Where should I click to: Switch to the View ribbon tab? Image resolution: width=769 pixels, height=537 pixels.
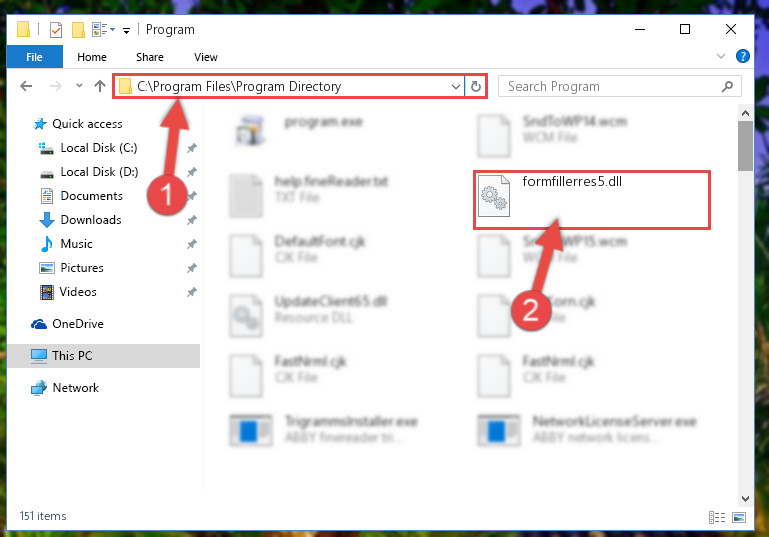tap(205, 57)
